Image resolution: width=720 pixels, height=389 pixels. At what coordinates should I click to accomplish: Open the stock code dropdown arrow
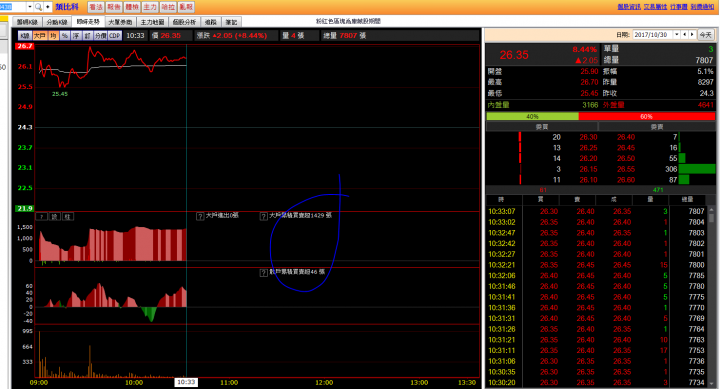30,7
